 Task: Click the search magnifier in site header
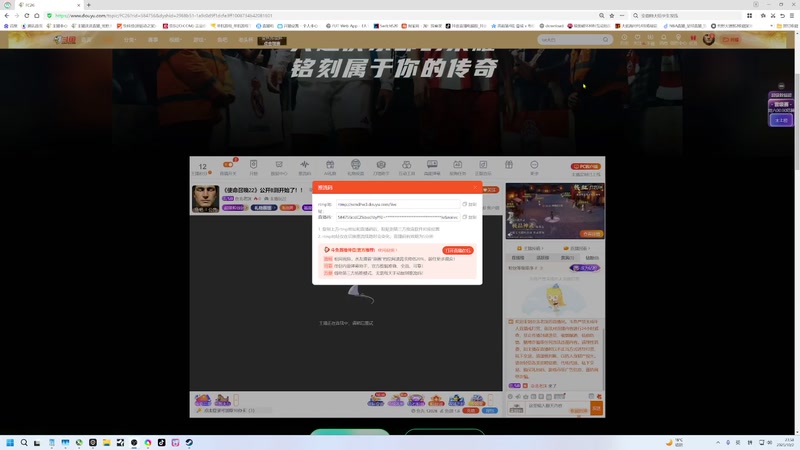pyautogui.click(x=606, y=39)
